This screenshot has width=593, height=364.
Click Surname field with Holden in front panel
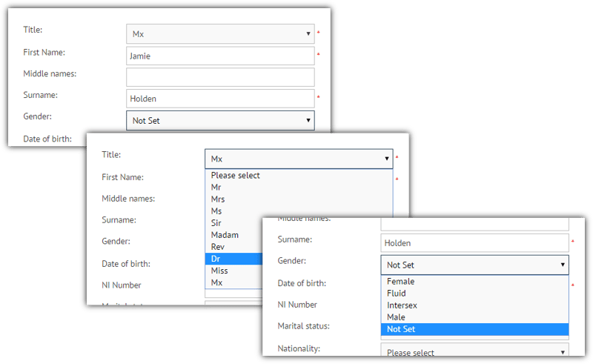click(x=474, y=243)
